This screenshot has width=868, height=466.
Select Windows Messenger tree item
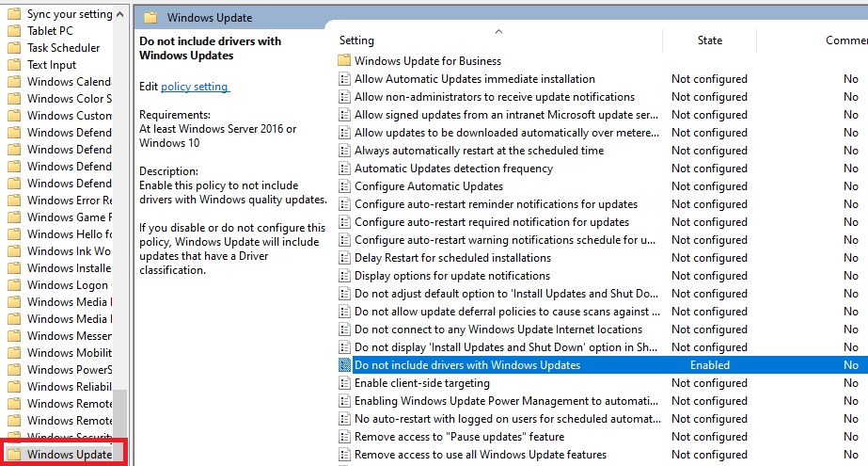click(x=70, y=336)
